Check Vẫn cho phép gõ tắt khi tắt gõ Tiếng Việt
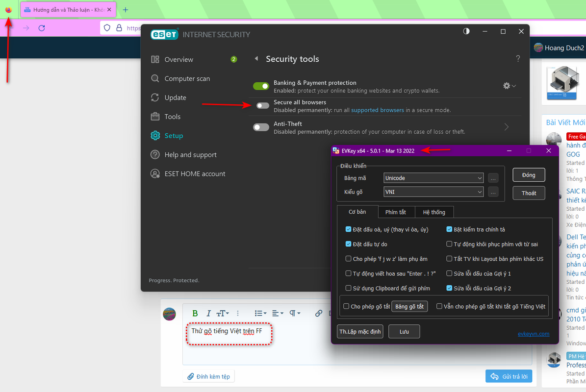 point(439,306)
